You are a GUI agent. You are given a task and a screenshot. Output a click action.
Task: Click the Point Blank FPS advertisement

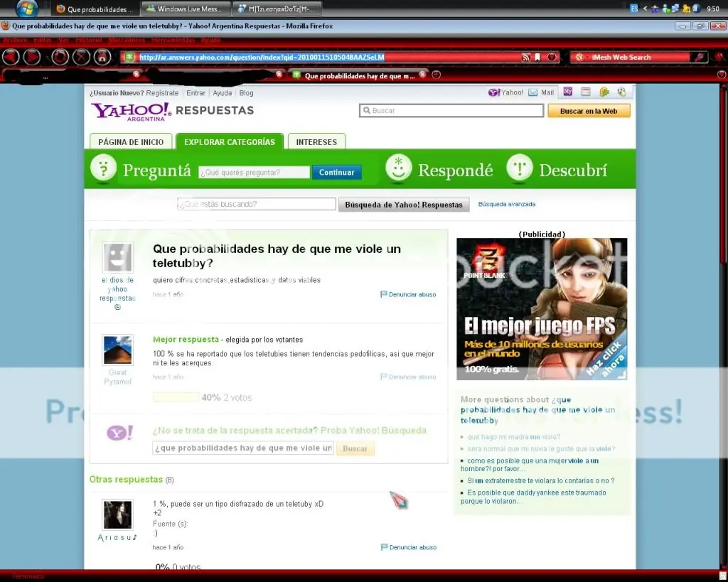[542, 309]
